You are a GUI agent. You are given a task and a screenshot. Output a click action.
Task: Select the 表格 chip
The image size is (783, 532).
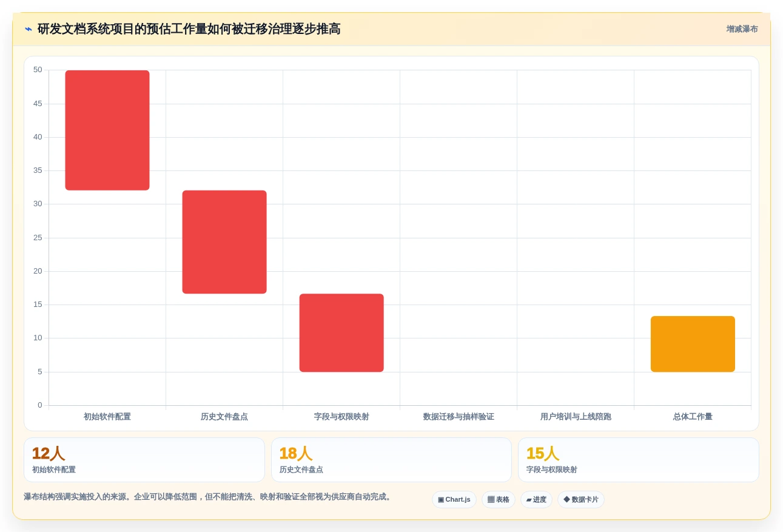pos(499,500)
